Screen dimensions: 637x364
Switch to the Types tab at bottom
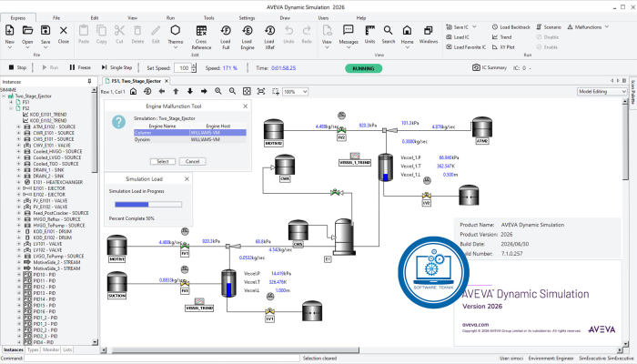click(33, 349)
